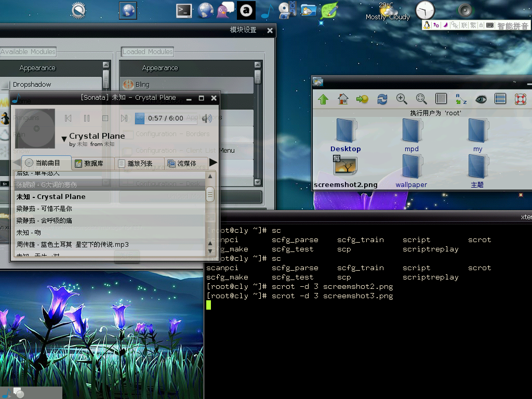Switch to the 当前曲目 tab
This screenshot has height=399, width=532.
pyautogui.click(x=46, y=163)
